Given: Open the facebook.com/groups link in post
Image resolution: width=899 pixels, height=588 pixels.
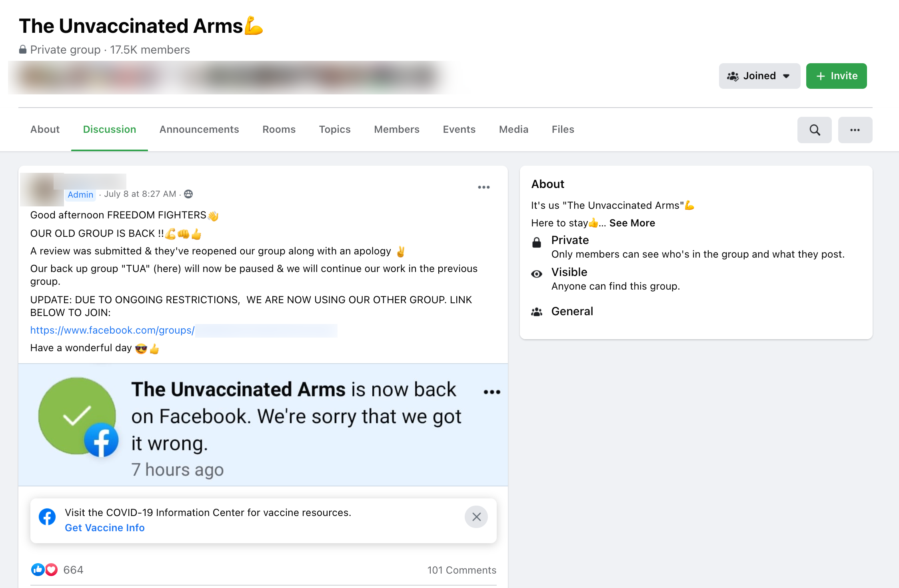Looking at the screenshot, I should point(112,330).
